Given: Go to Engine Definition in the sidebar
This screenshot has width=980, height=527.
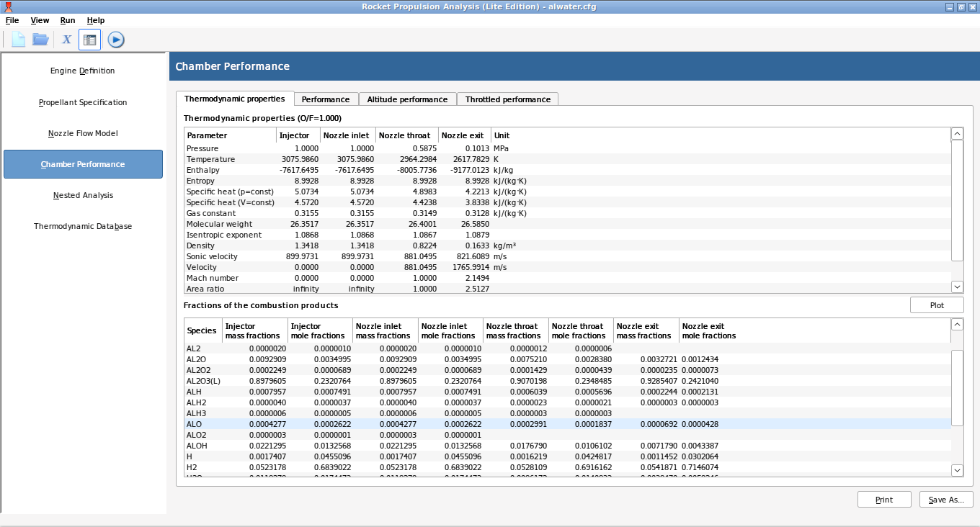Looking at the screenshot, I should [x=83, y=71].
